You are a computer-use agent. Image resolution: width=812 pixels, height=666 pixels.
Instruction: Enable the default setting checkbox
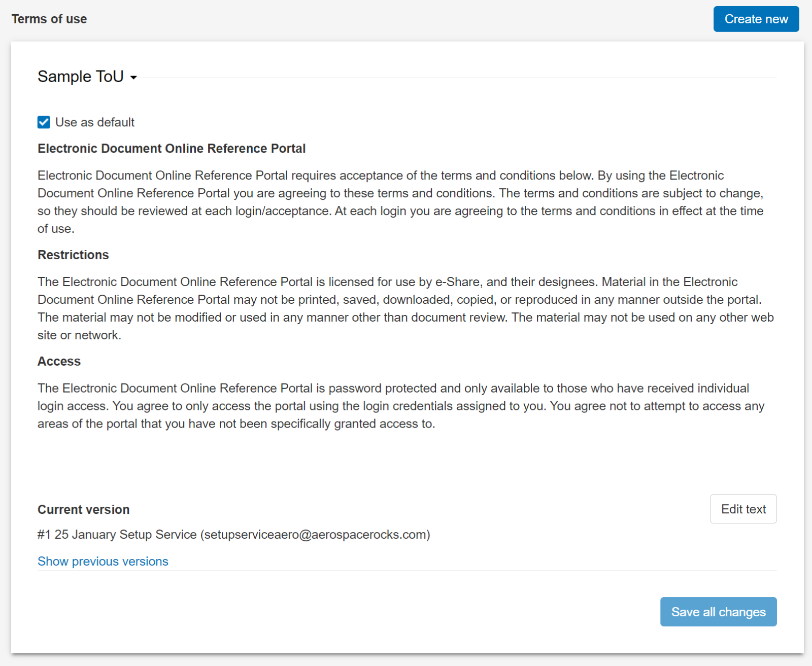pos(43,122)
